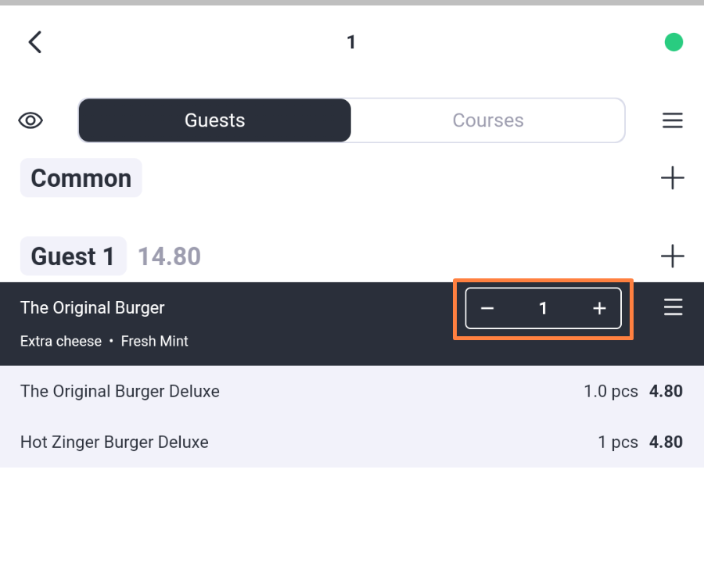Select the Common section label
Viewport: 704px width, 588px height.
(81, 177)
